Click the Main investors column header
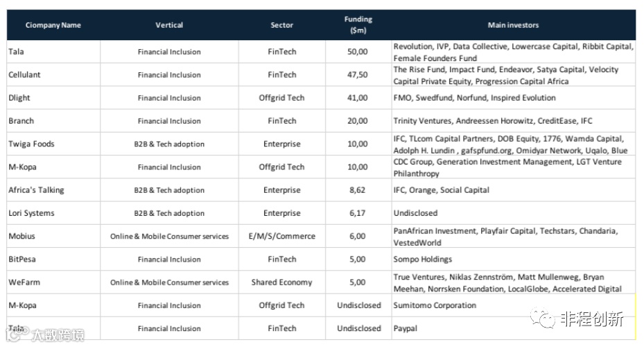Viewport: 644px width, 347px height. coord(513,25)
